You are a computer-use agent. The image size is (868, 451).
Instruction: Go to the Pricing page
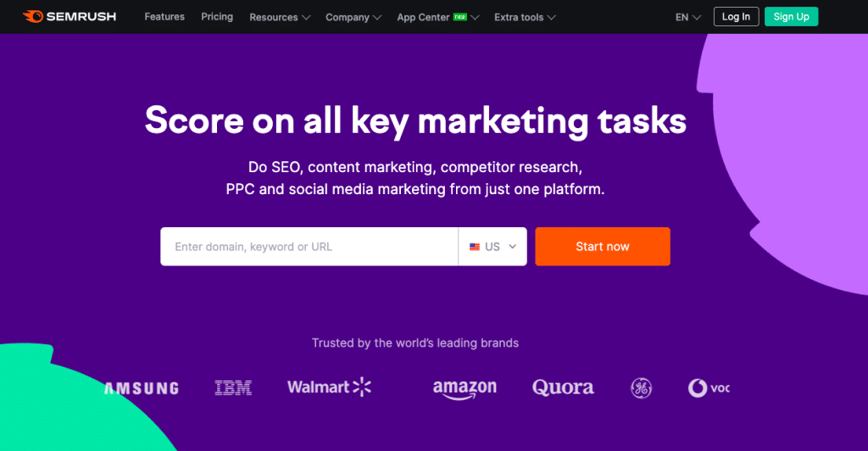pos(217,17)
